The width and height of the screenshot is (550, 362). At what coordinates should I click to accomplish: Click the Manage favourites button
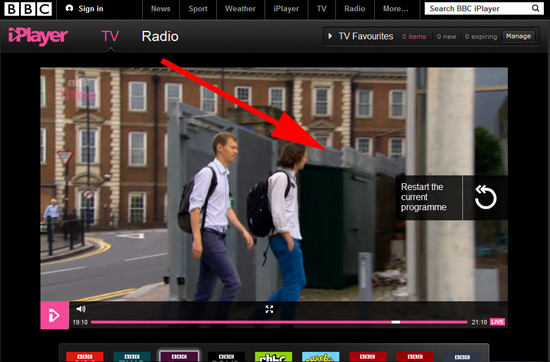click(518, 36)
